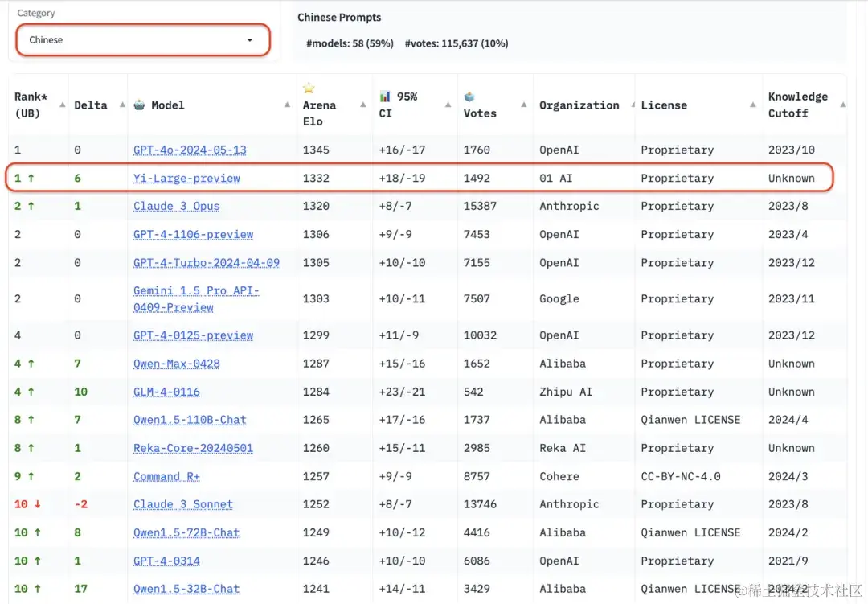
Task: Click the votes value 8757
Action: [477, 477]
